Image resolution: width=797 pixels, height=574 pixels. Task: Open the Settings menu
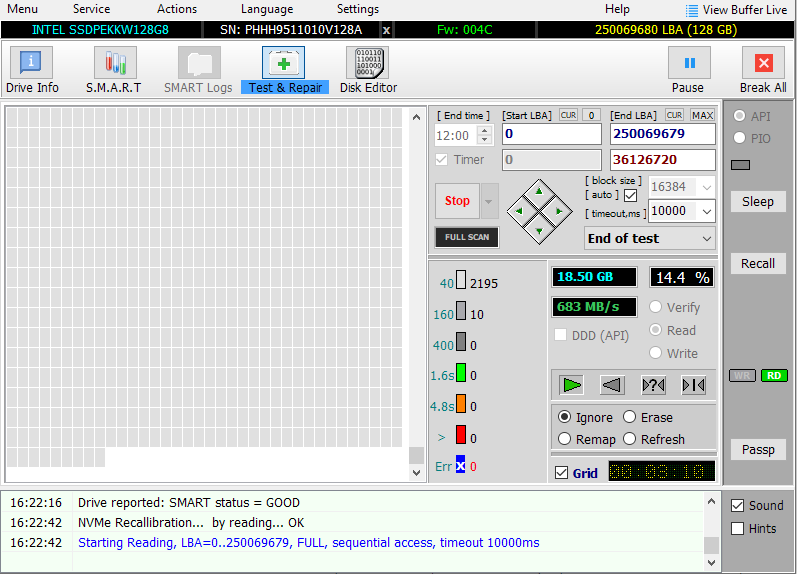point(358,9)
